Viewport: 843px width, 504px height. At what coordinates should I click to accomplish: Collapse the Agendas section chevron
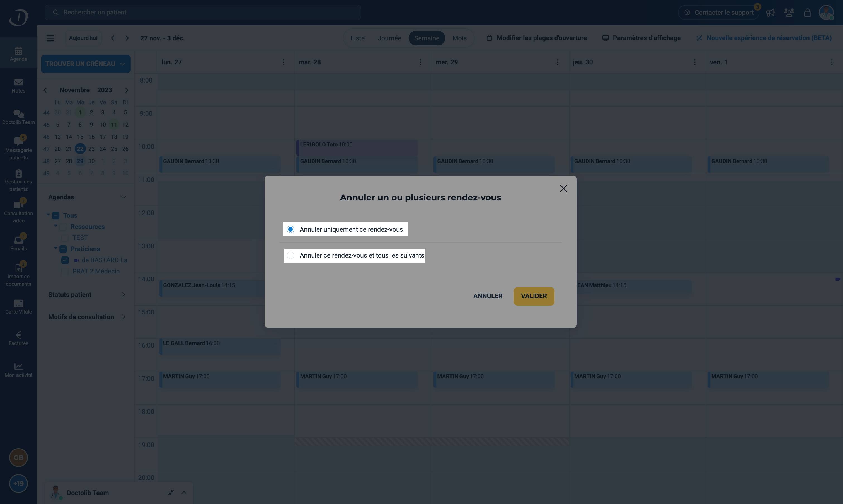pos(123,197)
